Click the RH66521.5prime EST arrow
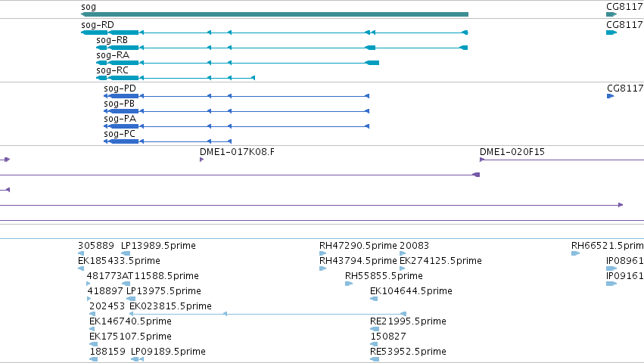 click(x=575, y=253)
